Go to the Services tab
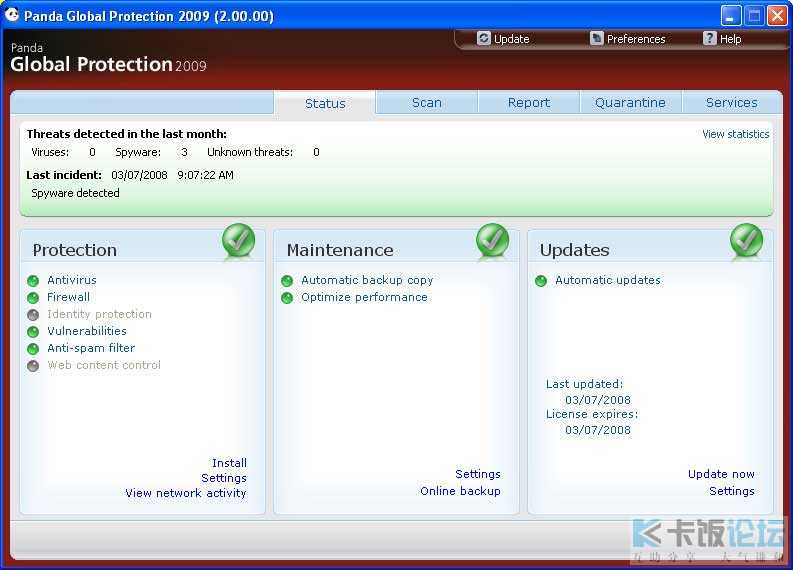 (731, 103)
